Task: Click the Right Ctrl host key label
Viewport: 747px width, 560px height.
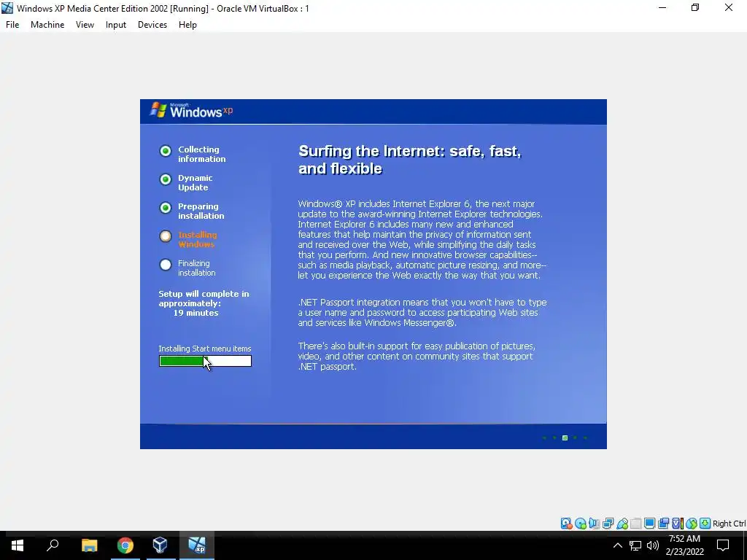Action: (x=729, y=524)
